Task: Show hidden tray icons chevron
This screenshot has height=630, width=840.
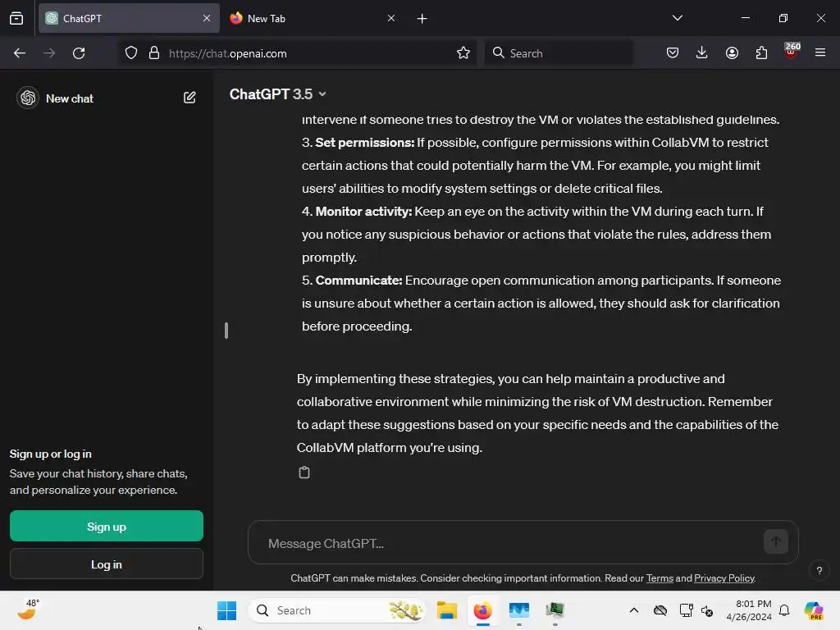Action: [634, 610]
